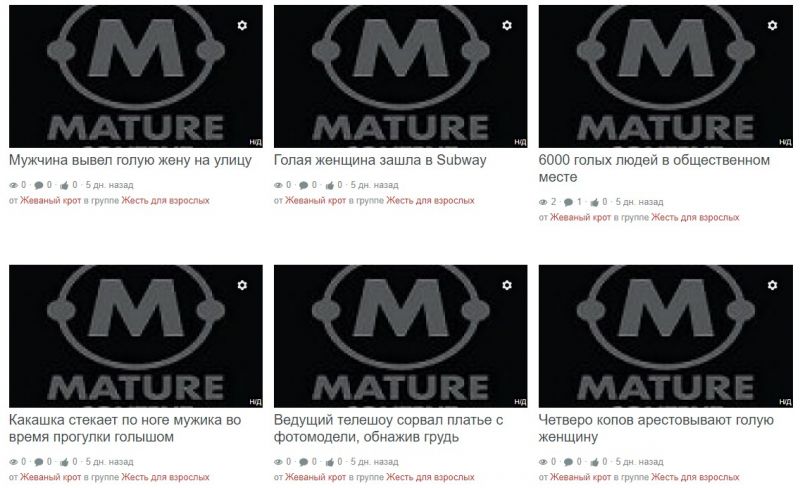Click the like icon under Четверо копов video
The image size is (800, 488).
(x=594, y=462)
